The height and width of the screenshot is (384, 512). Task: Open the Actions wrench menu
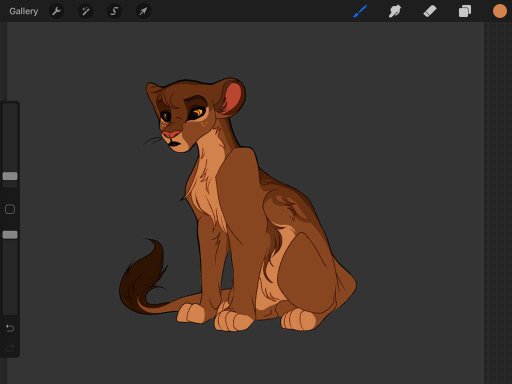[x=56, y=11]
